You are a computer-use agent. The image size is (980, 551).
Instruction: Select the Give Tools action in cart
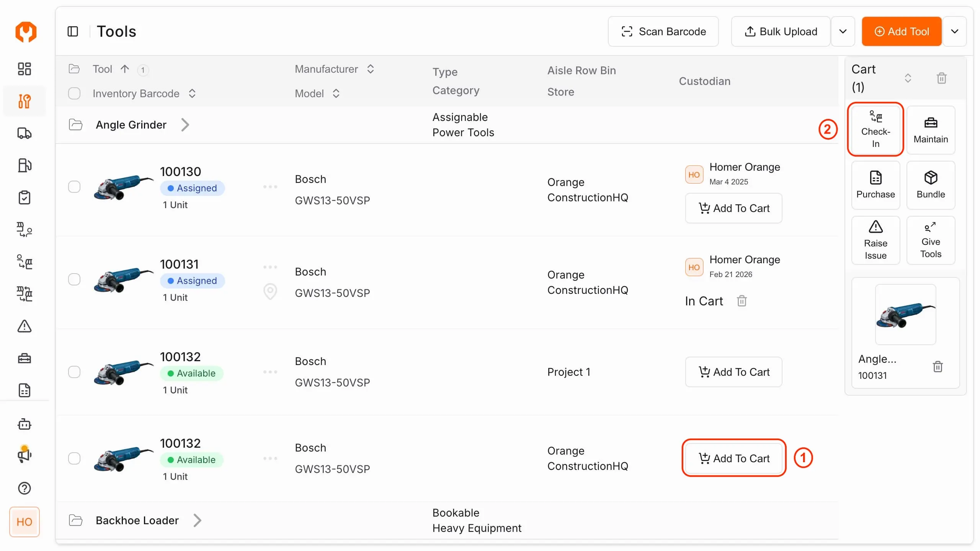tap(931, 240)
